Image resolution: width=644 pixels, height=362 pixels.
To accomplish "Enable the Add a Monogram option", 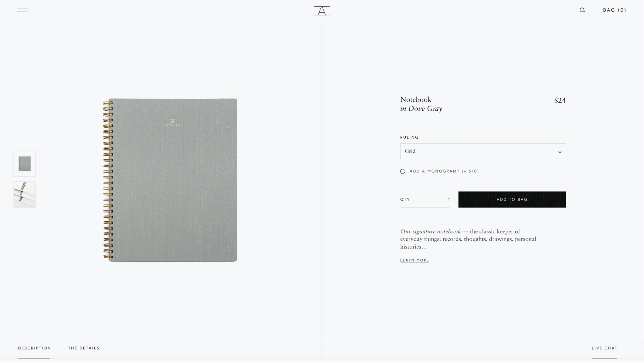I will 402,171.
